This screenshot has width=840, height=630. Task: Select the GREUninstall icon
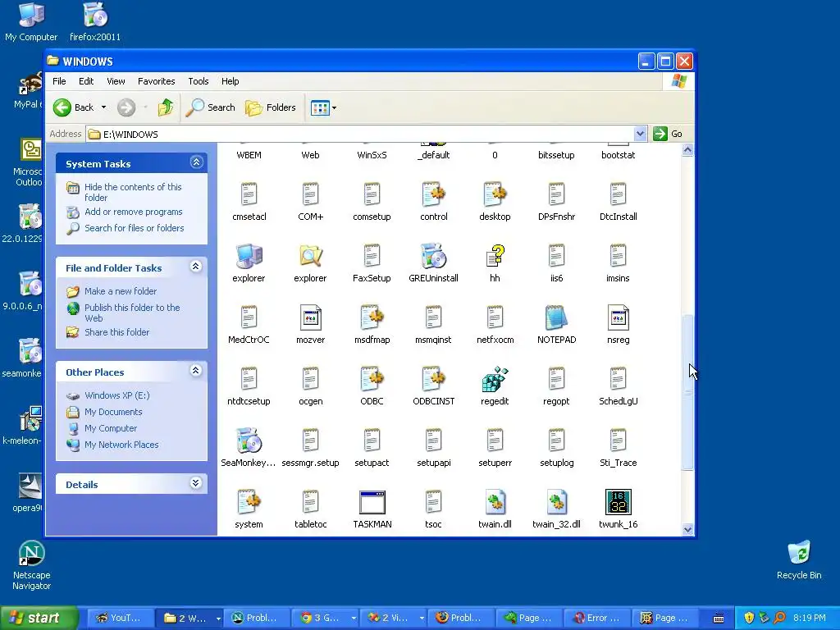pos(433,256)
